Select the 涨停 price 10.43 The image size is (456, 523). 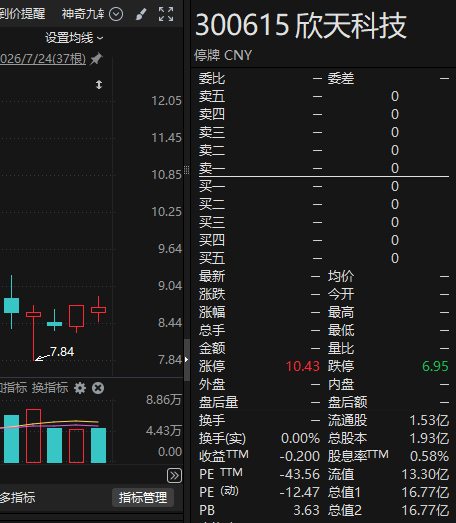(303, 366)
